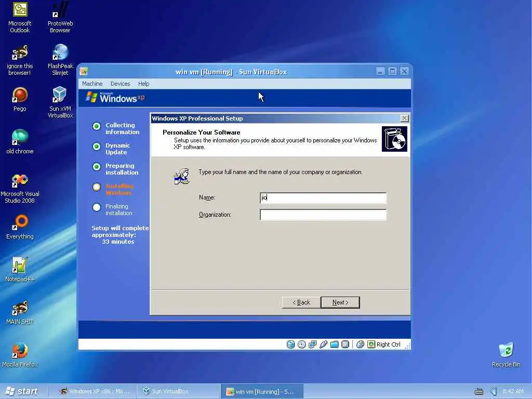
Task: Select the 'ignore this browser!' desktop icon
Action: (x=20, y=60)
